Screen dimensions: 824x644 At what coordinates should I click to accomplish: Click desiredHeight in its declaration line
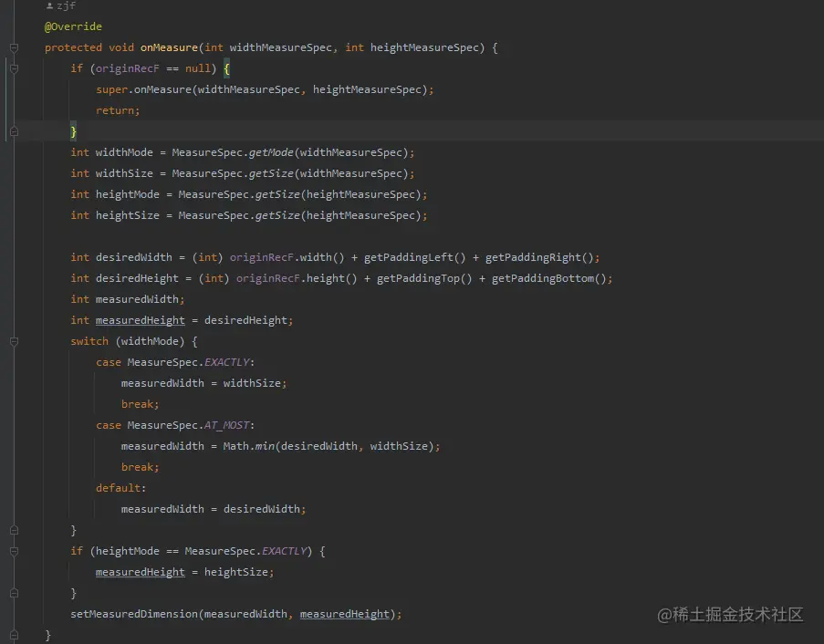point(137,278)
